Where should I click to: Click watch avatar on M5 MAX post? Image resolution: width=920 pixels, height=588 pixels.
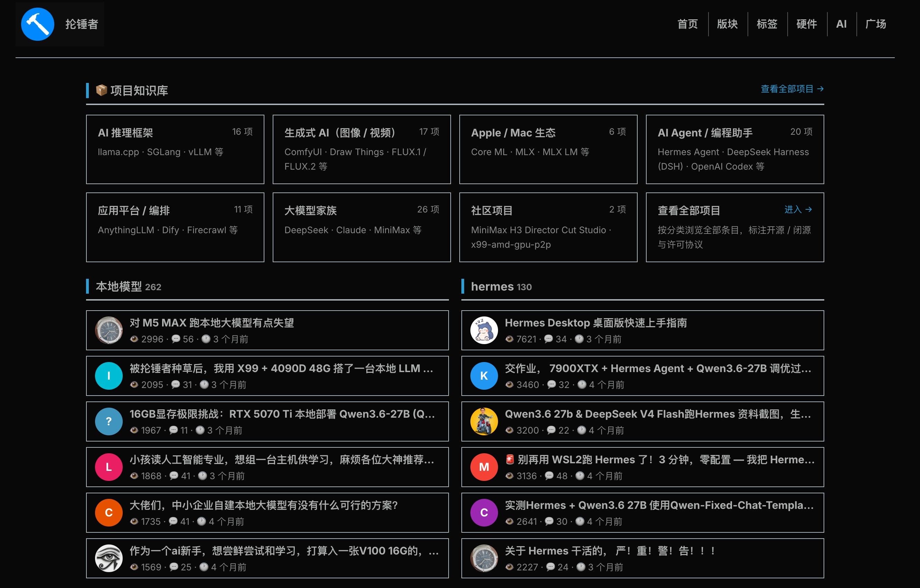pos(109,330)
